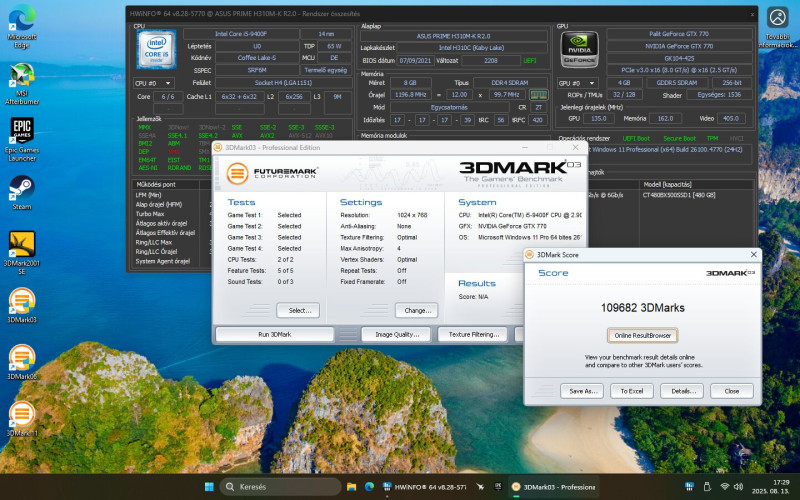This screenshot has height=500, width=800.
Task: Launch 3DMark2001 SE desktop icon
Action: pyautogui.click(x=22, y=253)
